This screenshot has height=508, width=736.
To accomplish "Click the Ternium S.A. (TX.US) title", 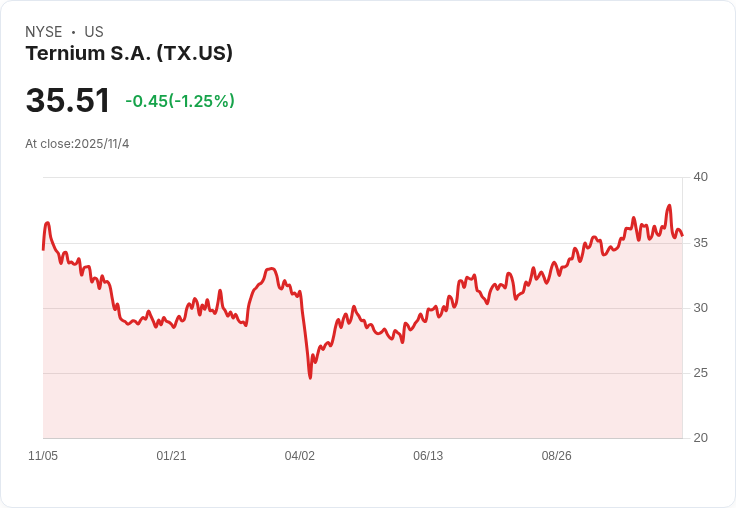I will pyautogui.click(x=129, y=54).
